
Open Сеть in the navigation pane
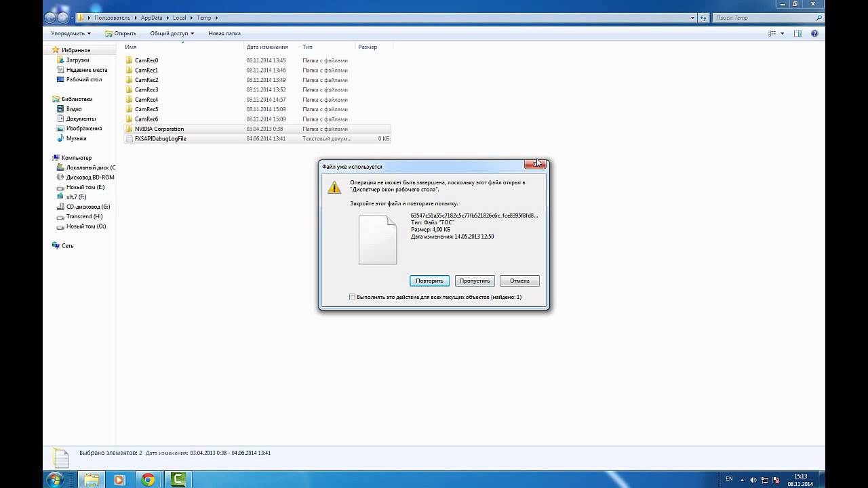click(68, 246)
